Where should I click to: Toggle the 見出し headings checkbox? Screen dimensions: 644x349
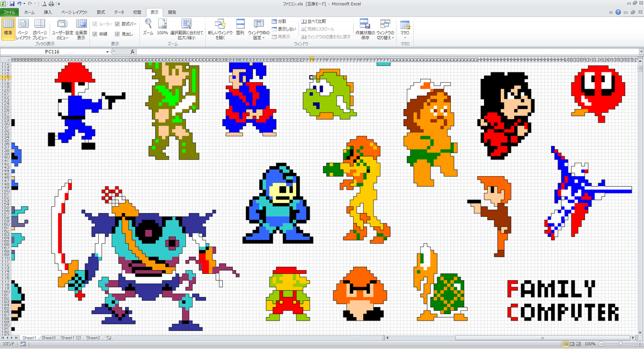(x=118, y=34)
